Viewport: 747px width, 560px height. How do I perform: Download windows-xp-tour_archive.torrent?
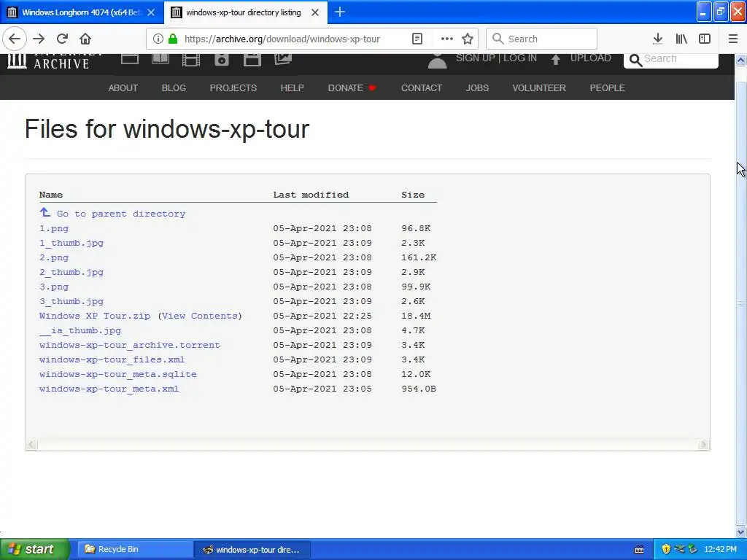click(x=130, y=345)
